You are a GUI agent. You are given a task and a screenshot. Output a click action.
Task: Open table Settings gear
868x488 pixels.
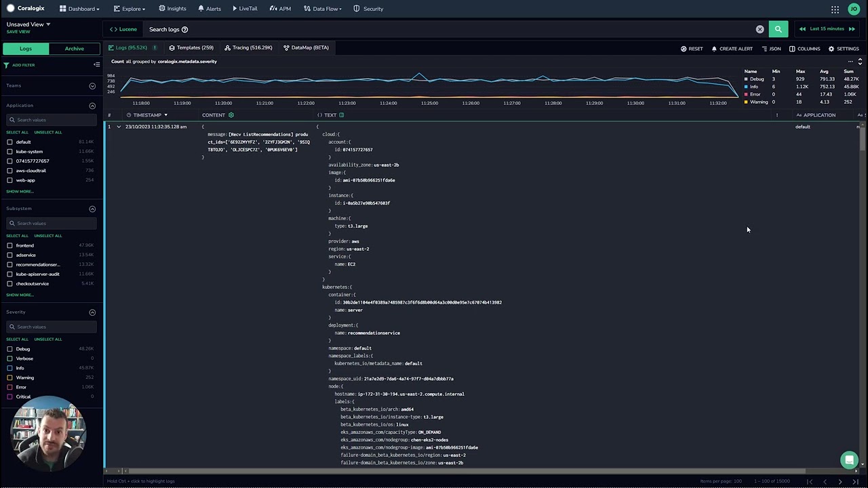(844, 49)
